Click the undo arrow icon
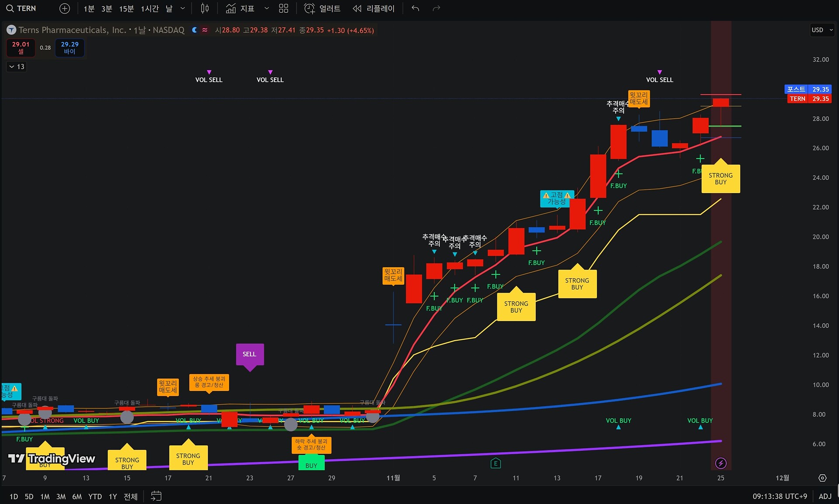The image size is (839, 504). click(x=415, y=8)
